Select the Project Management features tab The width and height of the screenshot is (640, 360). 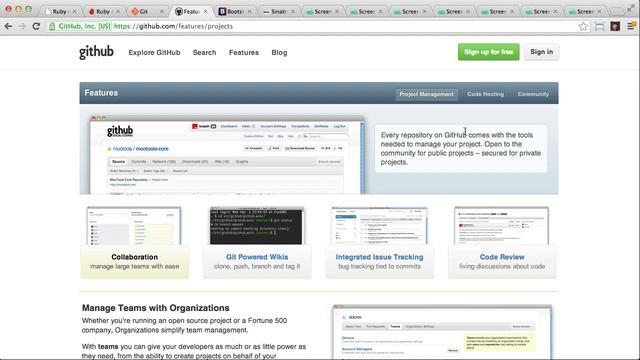click(427, 94)
